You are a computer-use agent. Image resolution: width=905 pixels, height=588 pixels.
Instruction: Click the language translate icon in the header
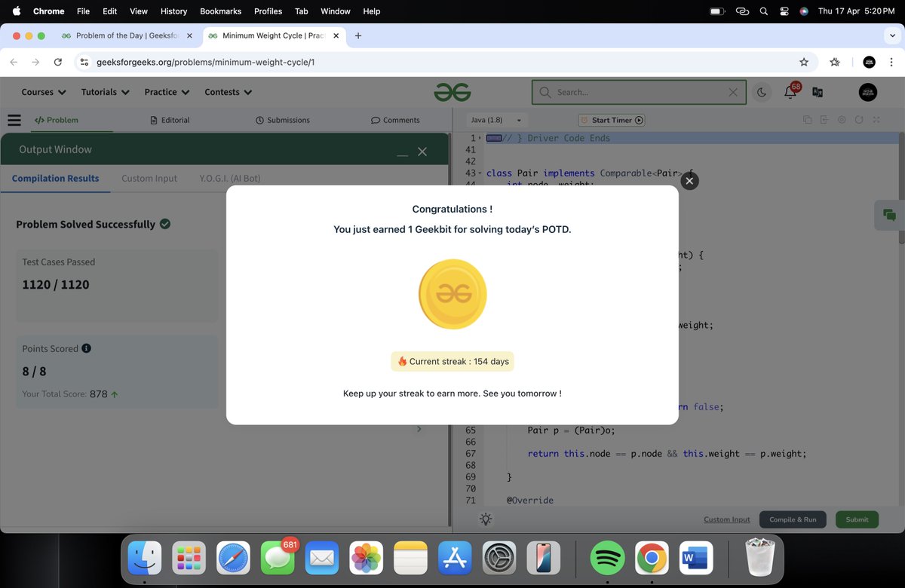click(x=817, y=92)
